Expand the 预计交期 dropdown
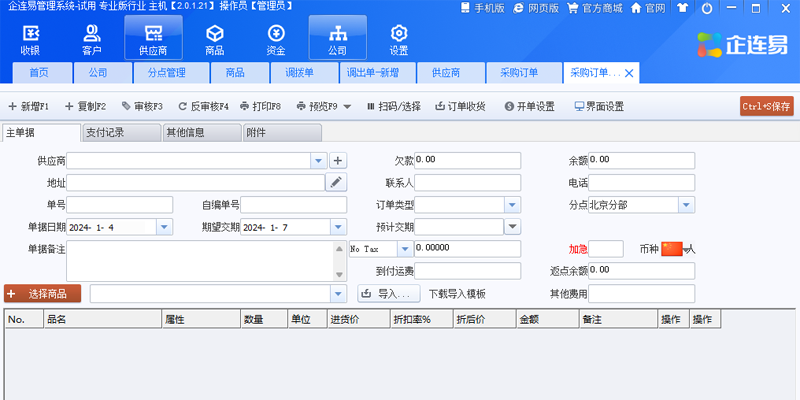The image size is (800, 400). (x=512, y=227)
